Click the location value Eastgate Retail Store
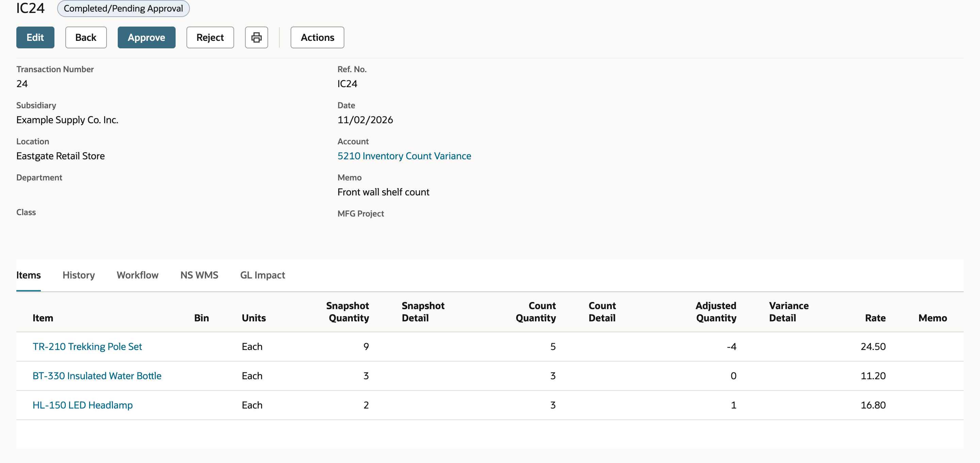This screenshot has width=980, height=463. 61,156
